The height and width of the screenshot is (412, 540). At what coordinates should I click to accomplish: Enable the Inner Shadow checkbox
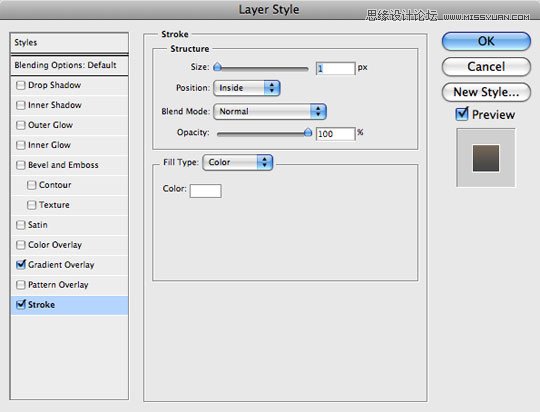[21, 105]
